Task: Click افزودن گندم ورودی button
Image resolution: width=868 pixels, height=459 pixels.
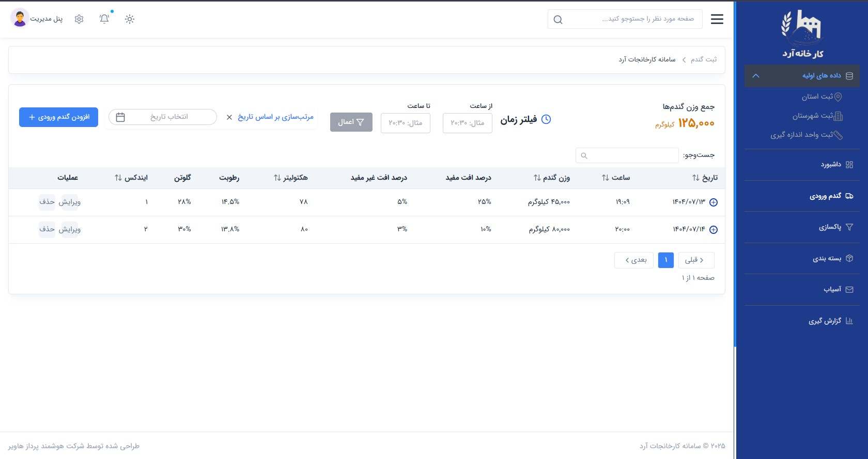Action: tap(58, 117)
